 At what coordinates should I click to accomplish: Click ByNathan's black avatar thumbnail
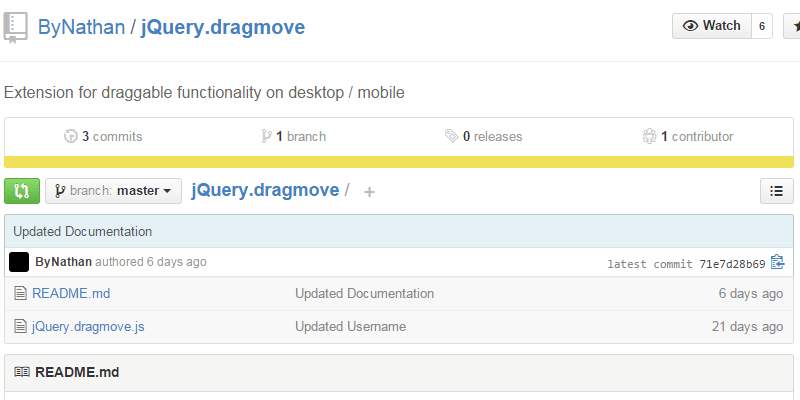(x=19, y=263)
